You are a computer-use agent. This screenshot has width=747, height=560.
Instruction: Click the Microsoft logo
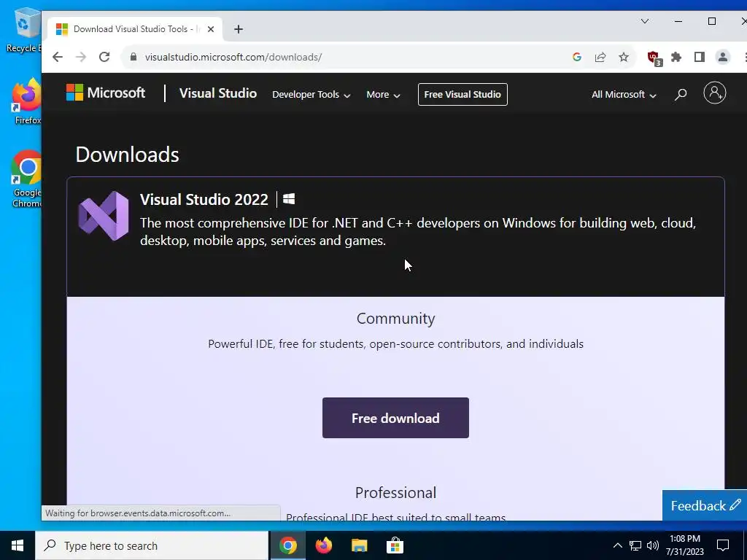pos(105,93)
